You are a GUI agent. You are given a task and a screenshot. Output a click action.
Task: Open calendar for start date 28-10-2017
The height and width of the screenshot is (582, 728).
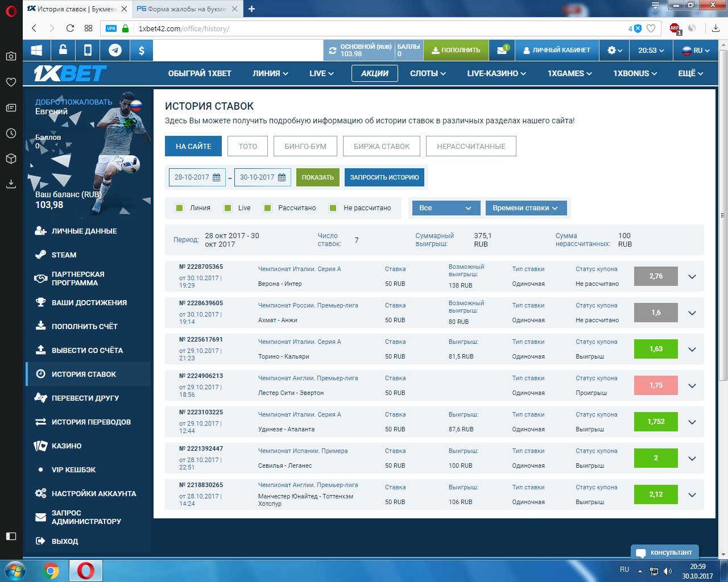[x=216, y=177]
